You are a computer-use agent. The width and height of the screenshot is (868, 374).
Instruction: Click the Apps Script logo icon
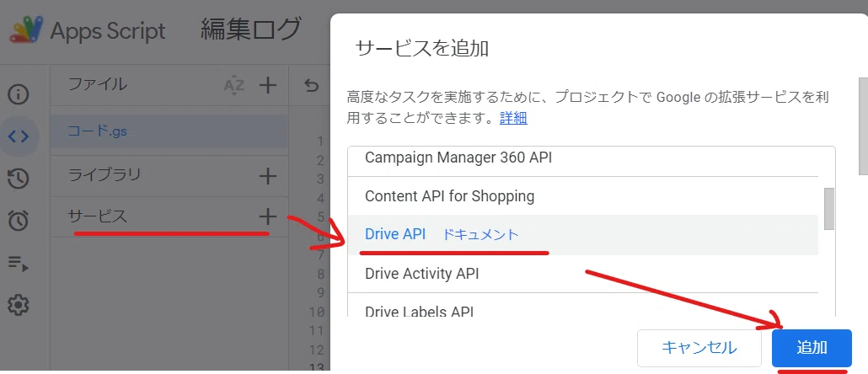point(27,30)
